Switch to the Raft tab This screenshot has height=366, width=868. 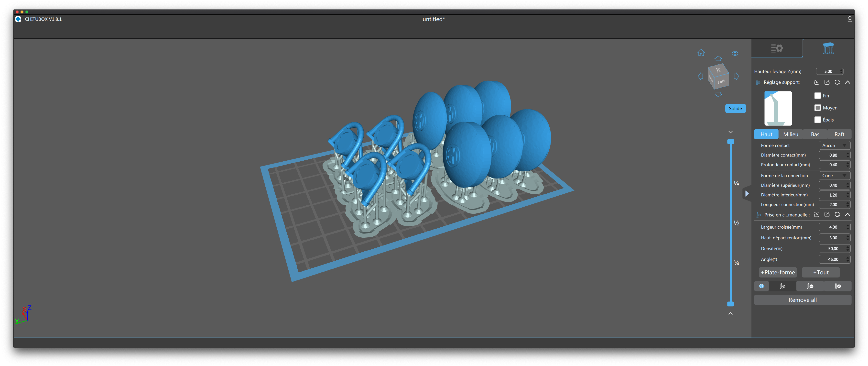click(x=839, y=134)
